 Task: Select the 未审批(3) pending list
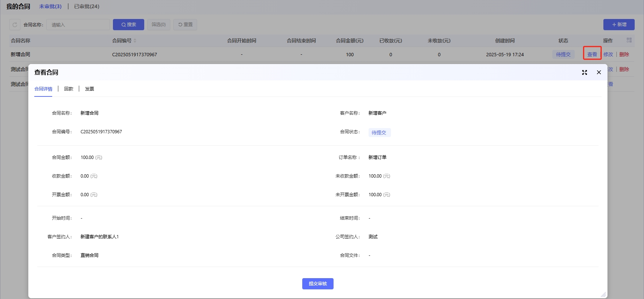(x=50, y=6)
